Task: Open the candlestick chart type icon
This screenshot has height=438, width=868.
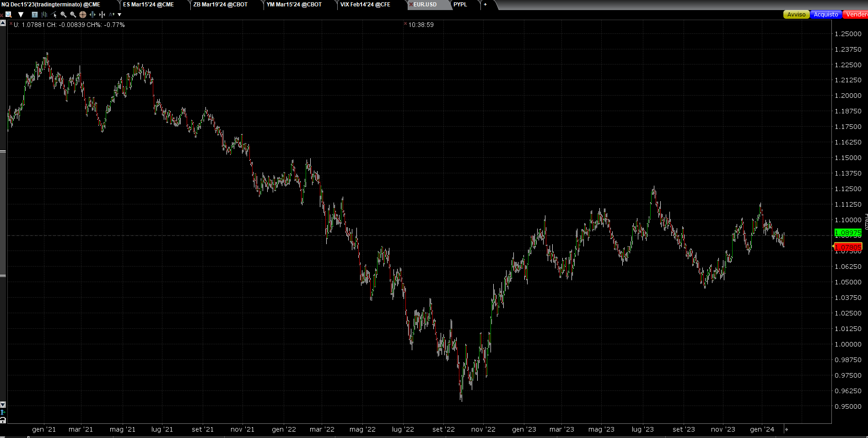Action: (44, 15)
